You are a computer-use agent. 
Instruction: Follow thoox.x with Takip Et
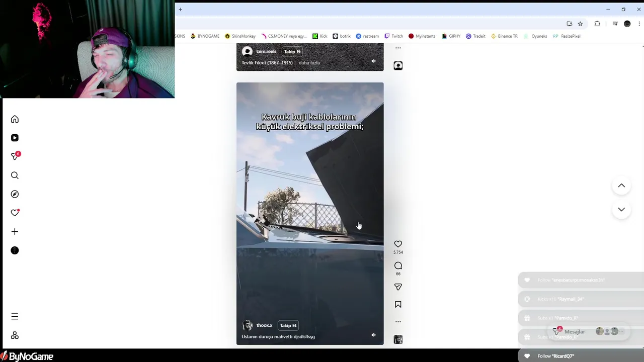point(288,325)
